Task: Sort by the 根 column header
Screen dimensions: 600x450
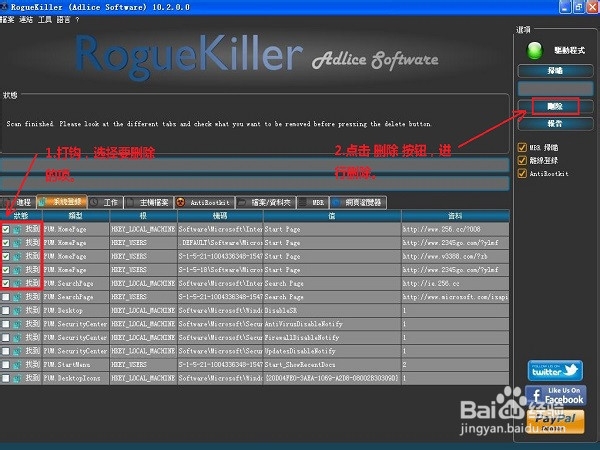Action: tap(143, 216)
